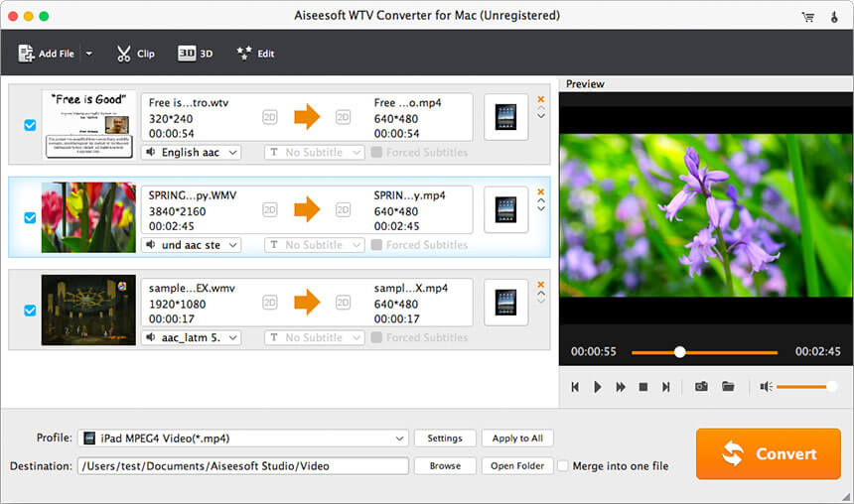854x504 pixels.
Task: Fast forward the preview
Action: pos(621,387)
